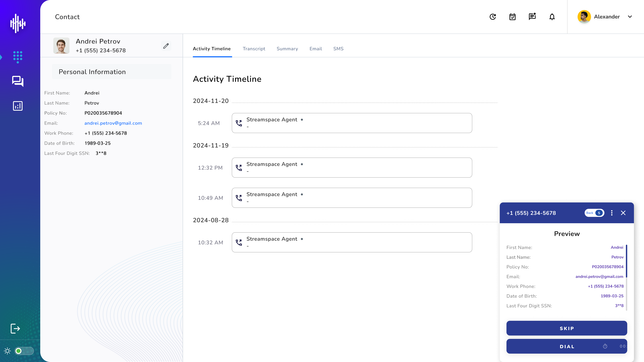Switch to the Email tab

[x=316, y=49]
